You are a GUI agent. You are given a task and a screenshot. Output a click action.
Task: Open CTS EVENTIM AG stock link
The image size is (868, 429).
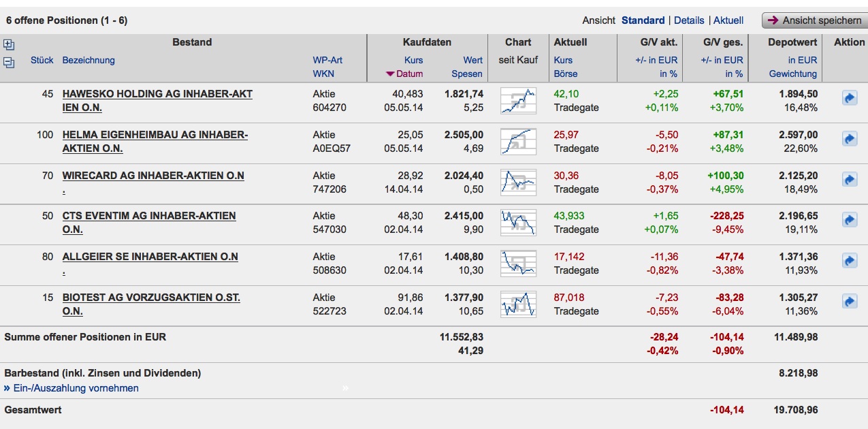tap(149, 216)
